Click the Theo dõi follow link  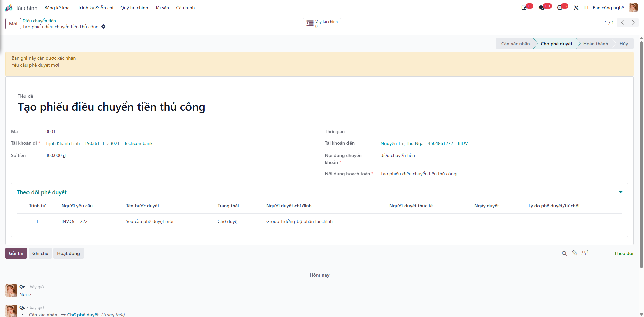point(624,253)
